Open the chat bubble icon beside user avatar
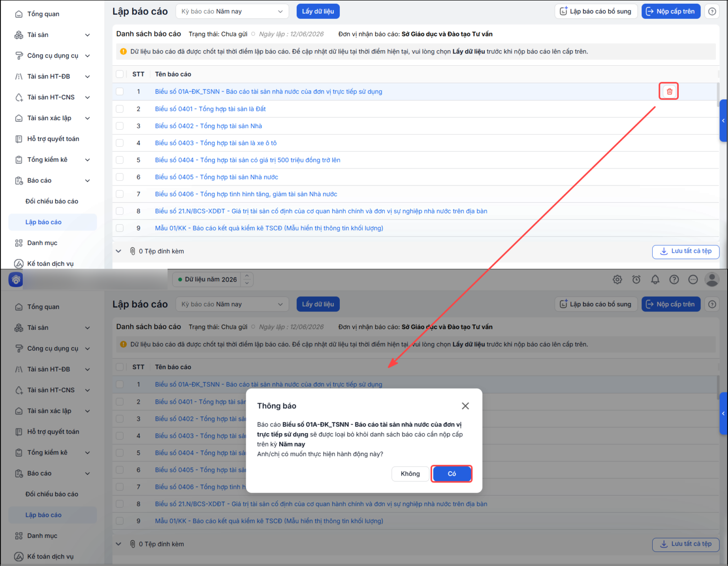The width and height of the screenshot is (728, 566). (x=693, y=280)
